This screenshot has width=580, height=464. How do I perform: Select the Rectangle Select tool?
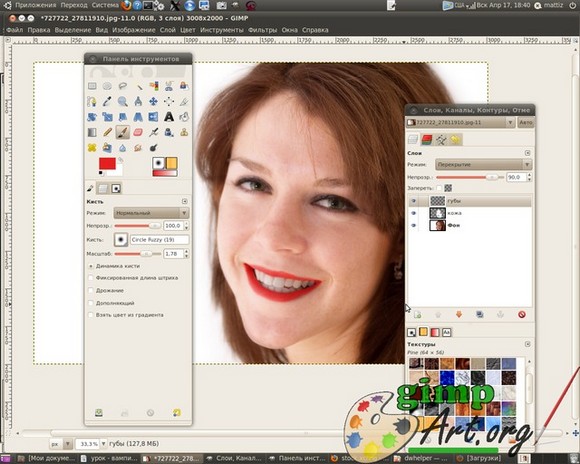(92, 86)
